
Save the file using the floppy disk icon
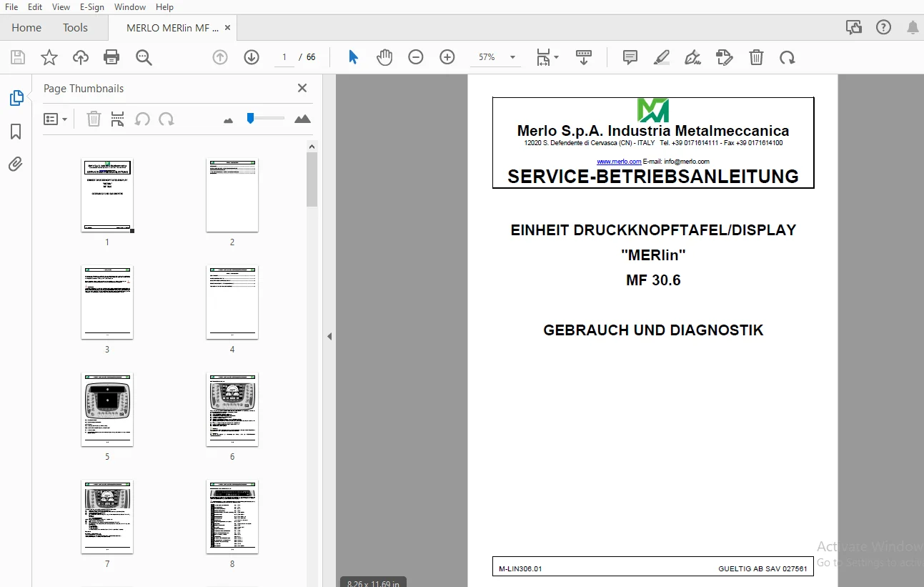coord(18,58)
